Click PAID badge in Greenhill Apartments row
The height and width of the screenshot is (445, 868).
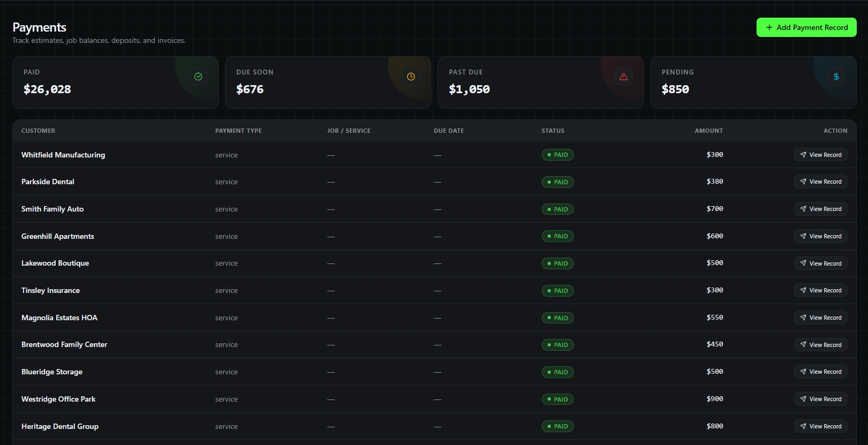[557, 236]
